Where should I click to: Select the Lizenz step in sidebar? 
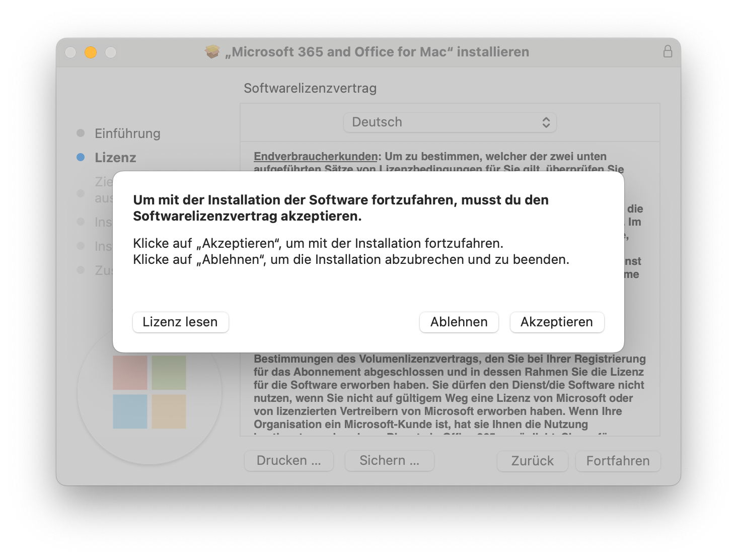click(115, 158)
